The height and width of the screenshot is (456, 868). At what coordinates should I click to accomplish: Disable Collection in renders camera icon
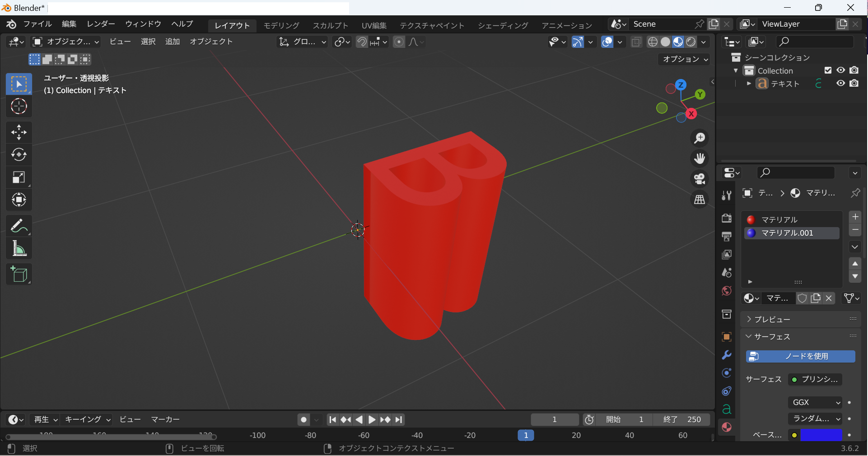854,70
